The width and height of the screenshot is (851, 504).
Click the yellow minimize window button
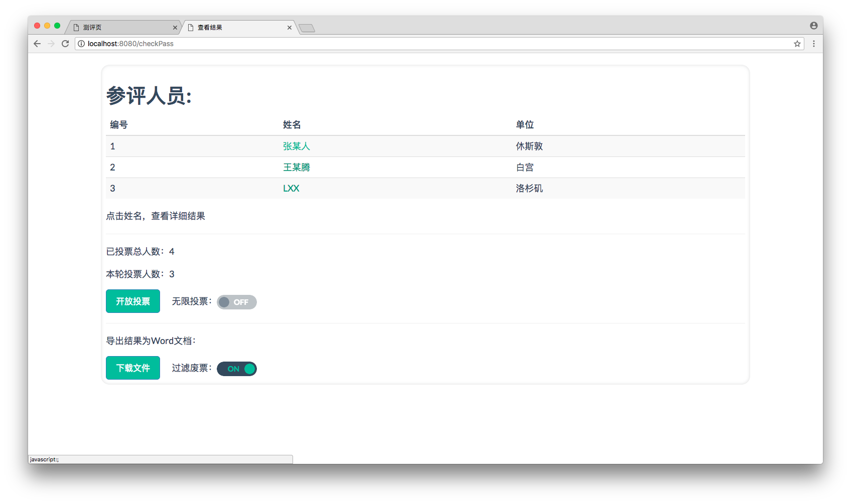[x=47, y=26]
